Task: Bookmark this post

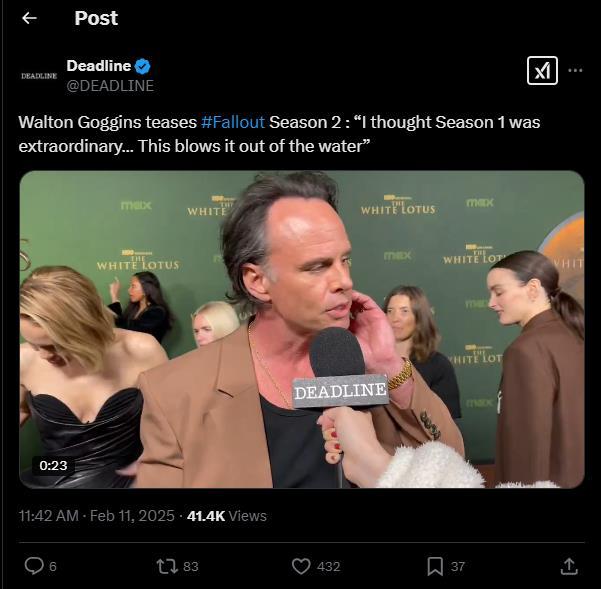Action: tap(435, 566)
